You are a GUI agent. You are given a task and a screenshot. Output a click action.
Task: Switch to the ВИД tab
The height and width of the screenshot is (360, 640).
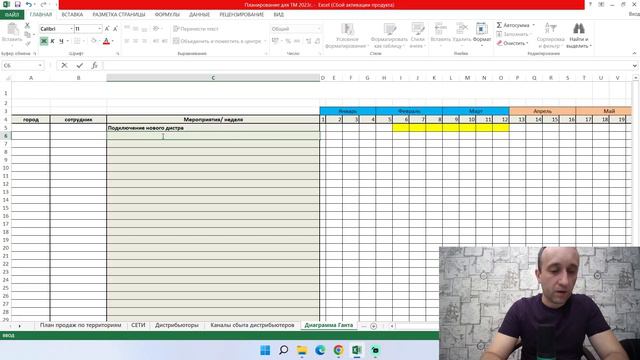[279, 15]
